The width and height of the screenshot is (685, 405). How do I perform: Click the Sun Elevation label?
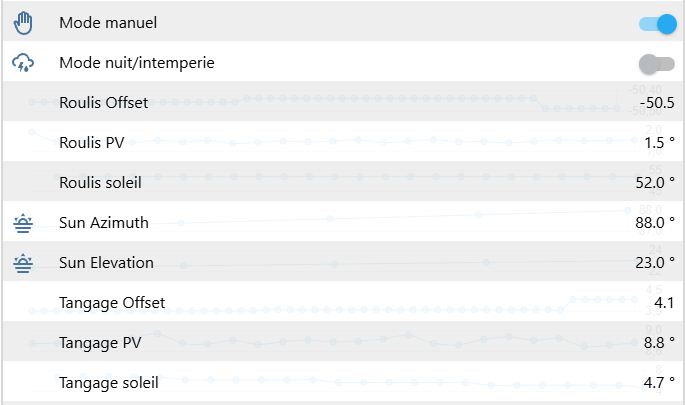click(x=107, y=263)
